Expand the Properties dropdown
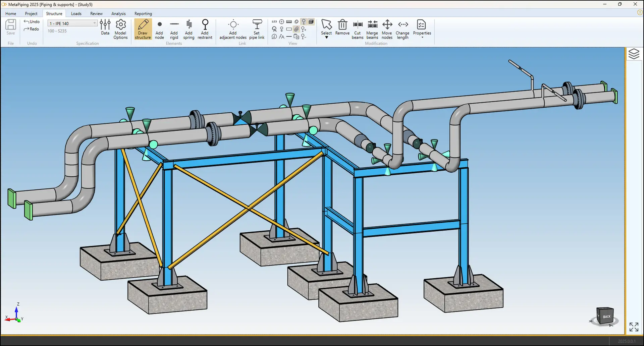Viewport: 644px width, 346px height. (x=422, y=38)
